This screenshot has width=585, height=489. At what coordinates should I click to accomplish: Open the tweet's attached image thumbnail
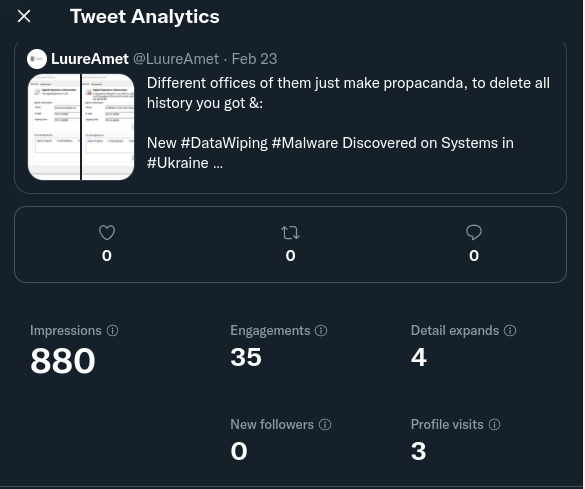pyautogui.click(x=81, y=127)
